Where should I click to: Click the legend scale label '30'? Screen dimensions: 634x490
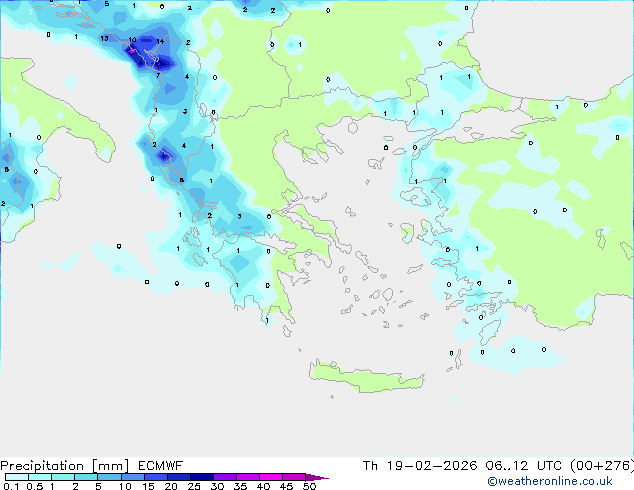click(x=217, y=486)
